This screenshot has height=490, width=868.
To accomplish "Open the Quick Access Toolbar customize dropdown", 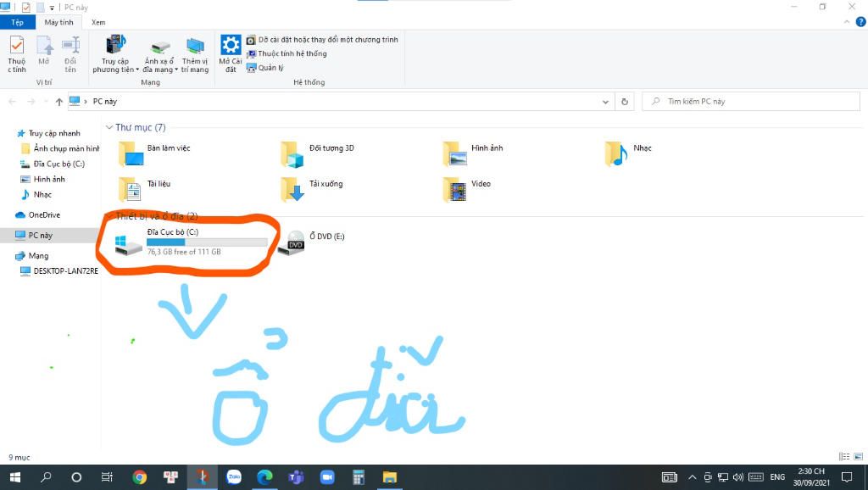I will pyautogui.click(x=52, y=8).
